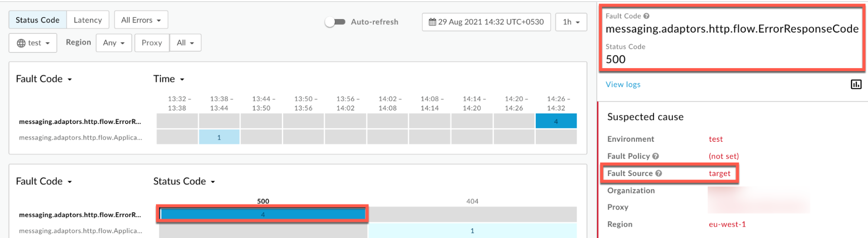Open the View logs link
Viewport: 868px width, 238px height.
tap(623, 85)
